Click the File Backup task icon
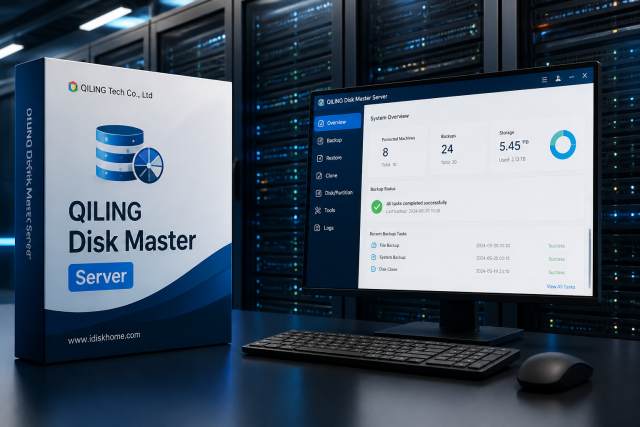The height and width of the screenshot is (427, 640). [x=373, y=245]
